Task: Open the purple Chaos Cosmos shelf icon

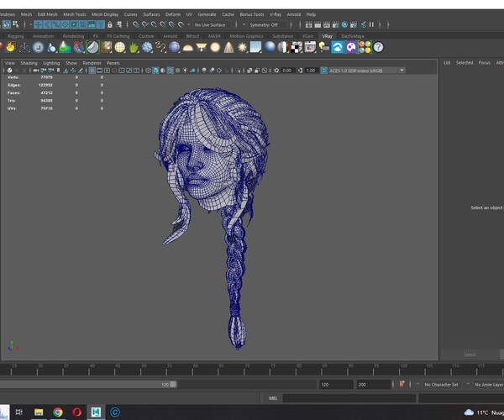Action: coord(351,48)
